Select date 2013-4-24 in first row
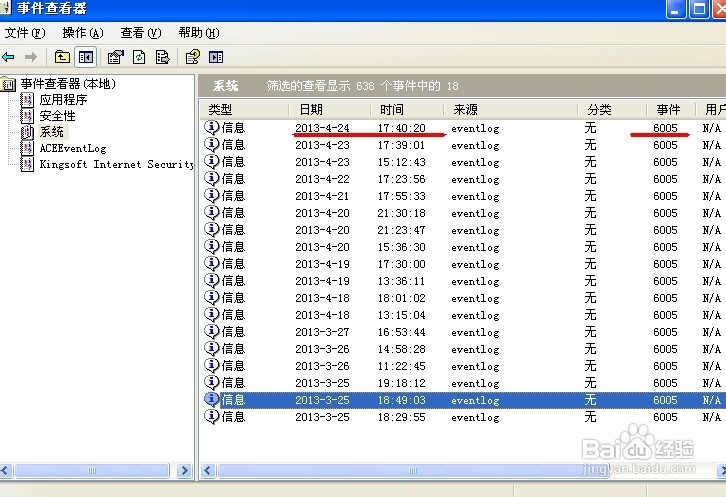Viewport: 726px width, 497px height. coord(322,128)
